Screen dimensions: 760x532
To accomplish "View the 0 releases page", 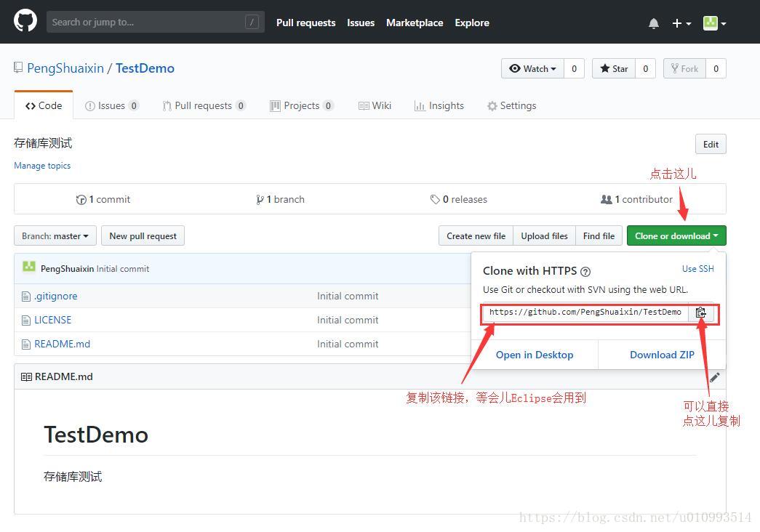I will coord(458,199).
